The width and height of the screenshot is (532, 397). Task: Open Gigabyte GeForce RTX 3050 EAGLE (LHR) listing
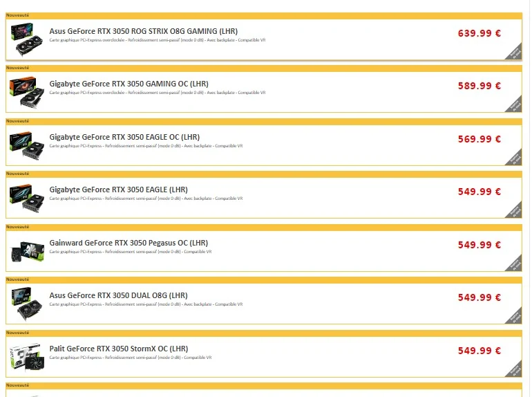[x=118, y=190]
